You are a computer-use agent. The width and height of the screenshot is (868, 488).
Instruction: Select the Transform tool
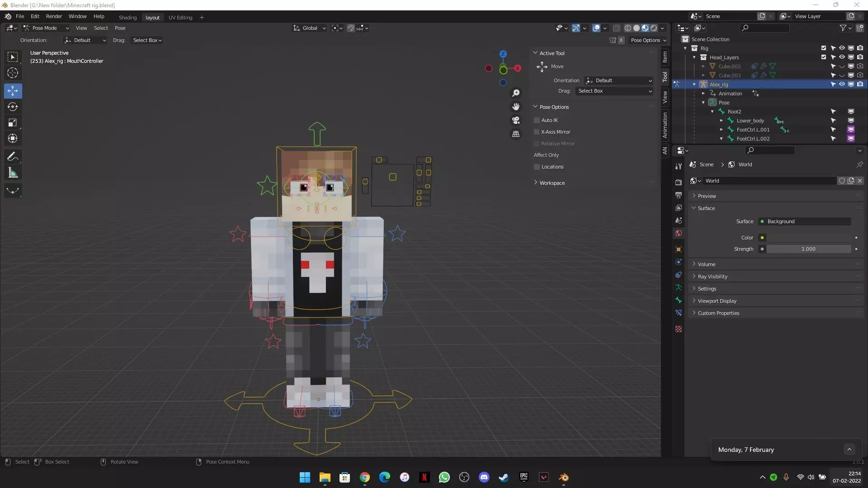click(13, 138)
